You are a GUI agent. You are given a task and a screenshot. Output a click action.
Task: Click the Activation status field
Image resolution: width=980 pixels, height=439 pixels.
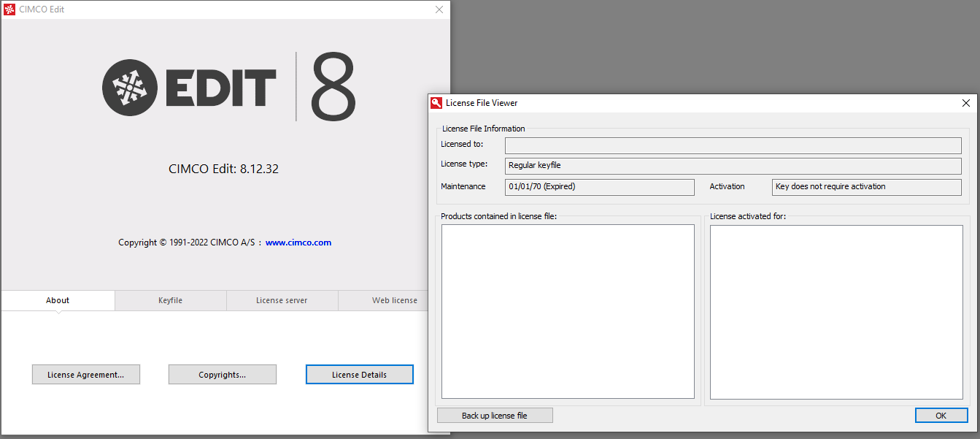tap(867, 187)
